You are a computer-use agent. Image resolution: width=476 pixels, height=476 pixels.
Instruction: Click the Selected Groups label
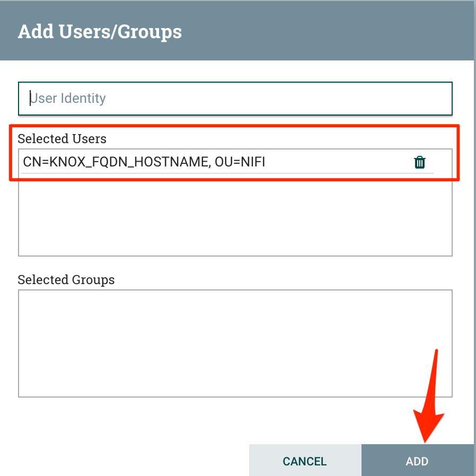tap(66, 279)
